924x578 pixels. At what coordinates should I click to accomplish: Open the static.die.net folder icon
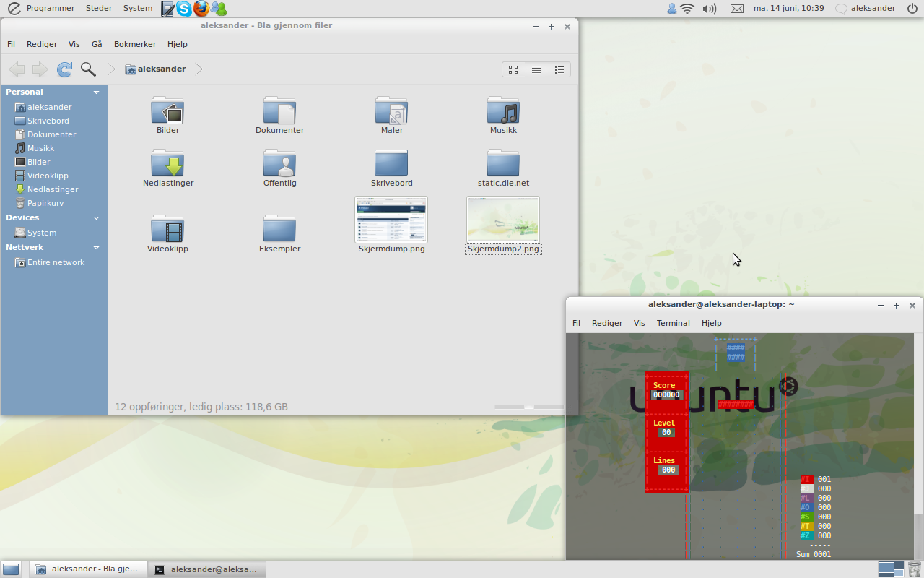[x=503, y=163]
